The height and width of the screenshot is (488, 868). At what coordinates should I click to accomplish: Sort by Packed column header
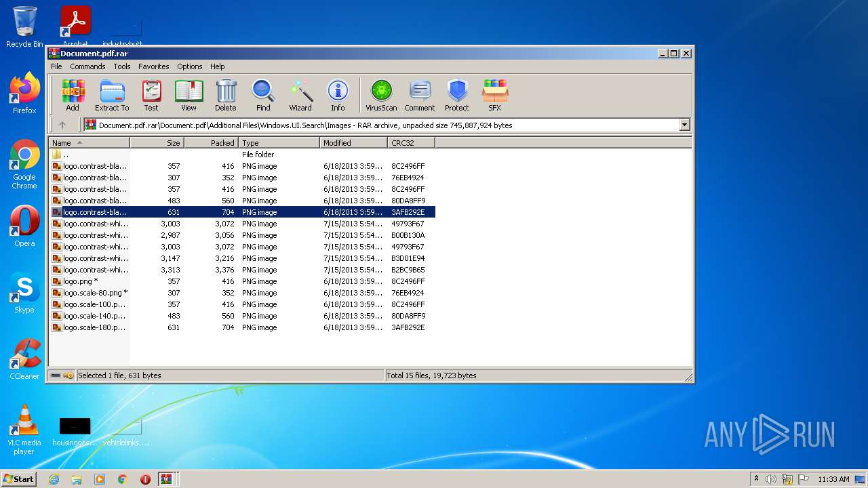211,143
